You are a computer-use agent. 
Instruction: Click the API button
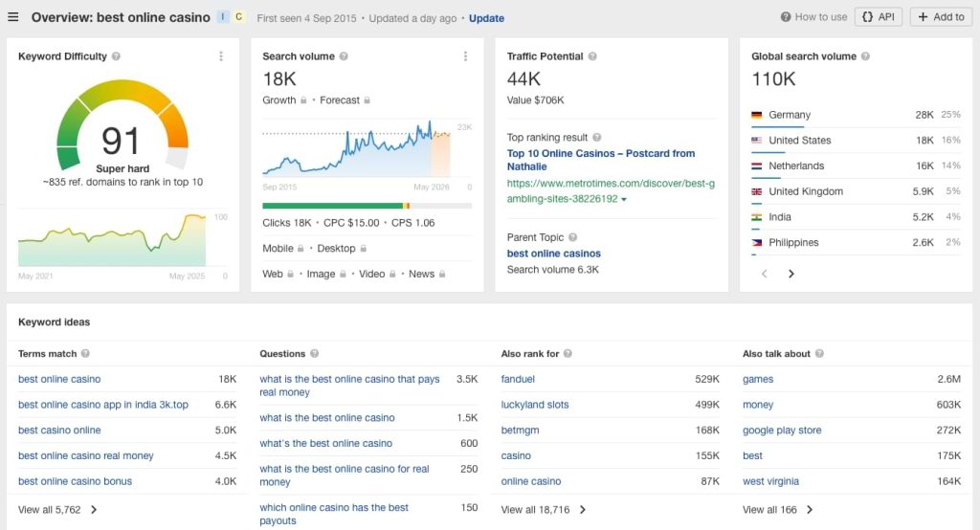(878, 17)
